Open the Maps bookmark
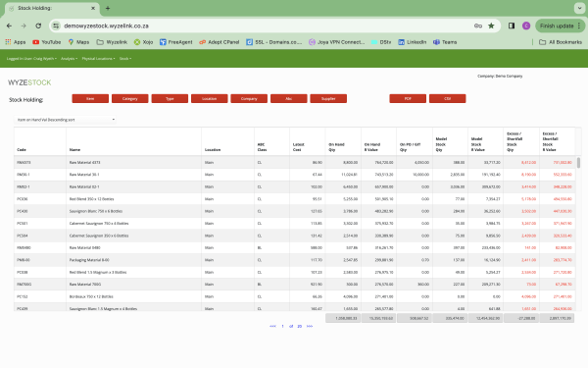This screenshot has height=368, width=588. click(78, 42)
